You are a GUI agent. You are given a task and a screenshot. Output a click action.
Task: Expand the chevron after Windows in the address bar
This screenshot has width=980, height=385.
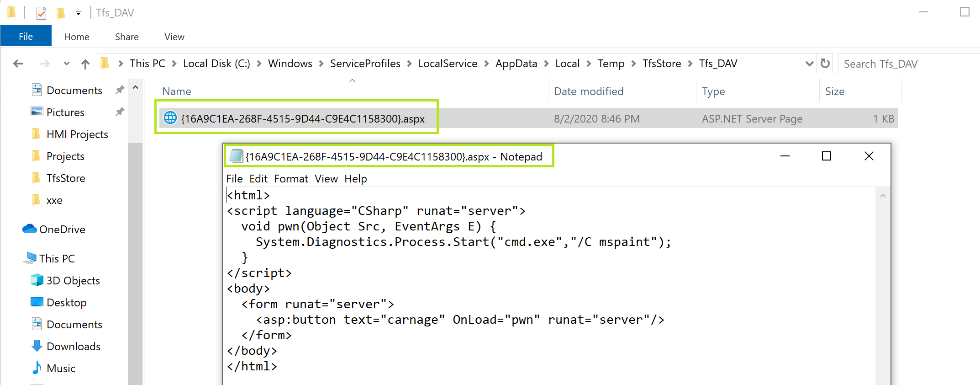click(x=321, y=64)
